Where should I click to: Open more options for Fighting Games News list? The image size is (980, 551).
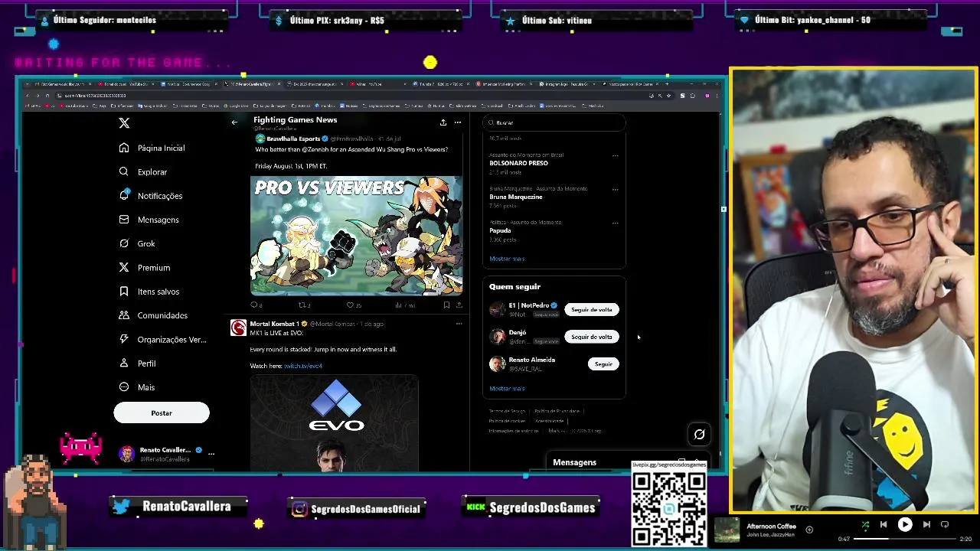click(458, 122)
